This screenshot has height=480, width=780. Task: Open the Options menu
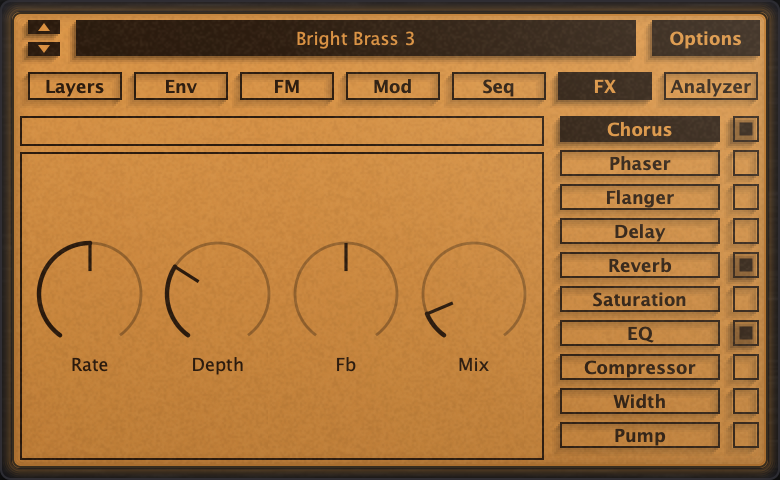click(705, 38)
